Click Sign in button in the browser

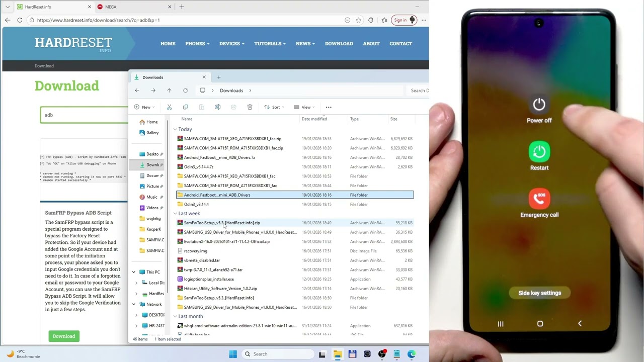pos(404,20)
